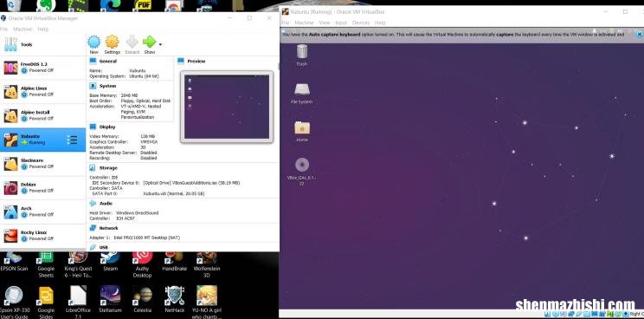Select the Rocky Linux virtual machine
Image resolution: width=644 pixels, height=319 pixels.
coord(42,236)
